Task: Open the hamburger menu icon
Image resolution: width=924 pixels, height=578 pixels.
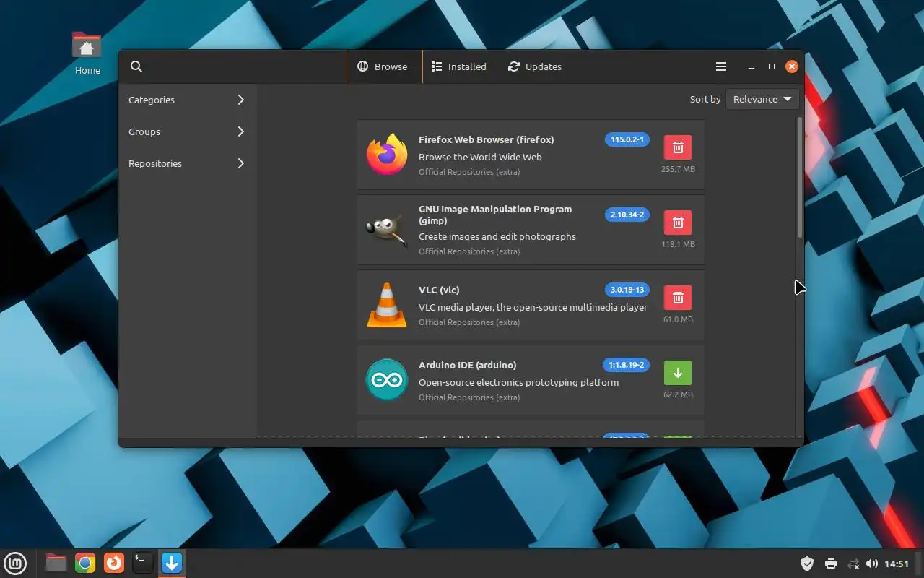Action: pyautogui.click(x=720, y=66)
